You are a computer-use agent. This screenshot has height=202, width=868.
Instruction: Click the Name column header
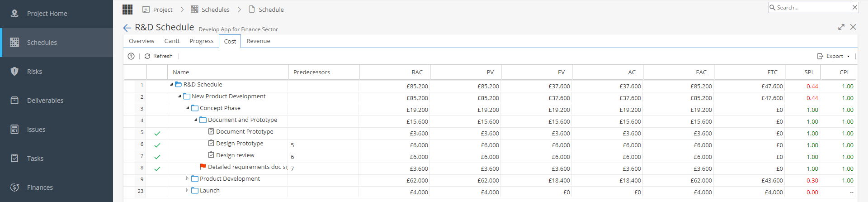[x=227, y=72]
